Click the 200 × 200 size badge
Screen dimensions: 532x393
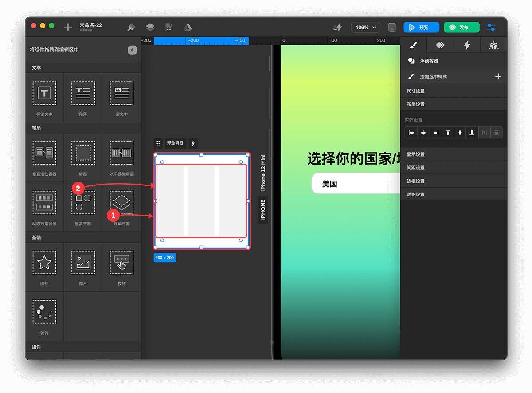(x=164, y=258)
